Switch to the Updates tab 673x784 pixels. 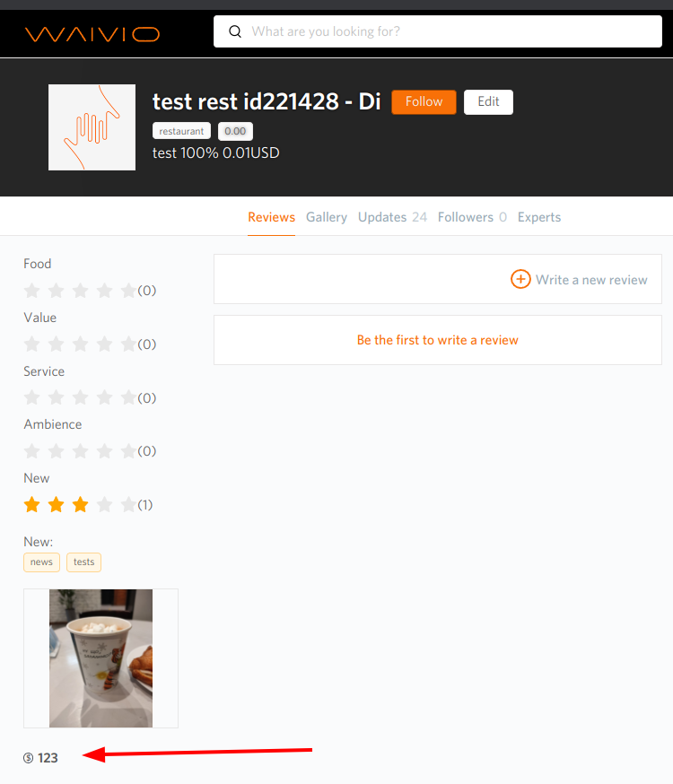(x=392, y=217)
